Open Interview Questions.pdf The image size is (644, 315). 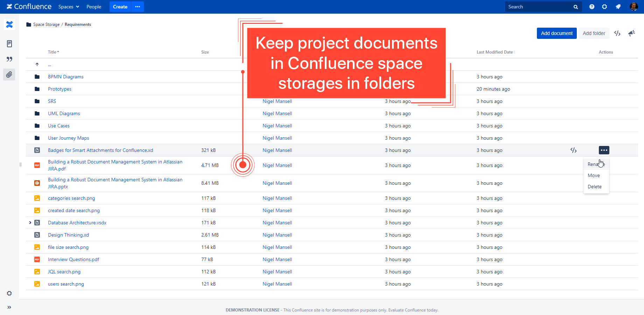point(73,259)
